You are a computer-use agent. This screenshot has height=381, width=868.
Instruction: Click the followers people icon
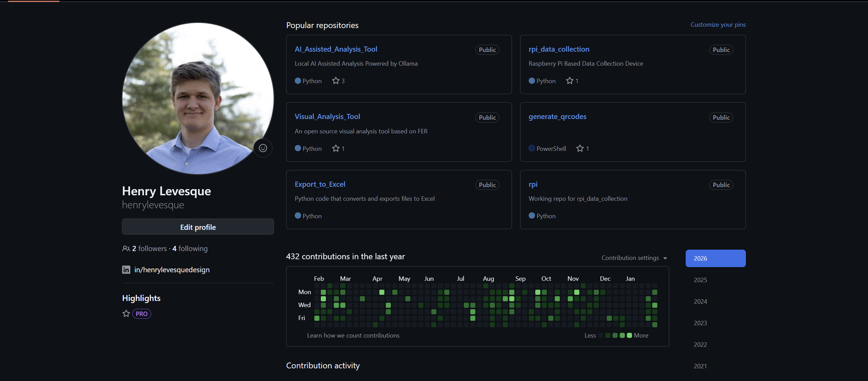pyautogui.click(x=126, y=248)
